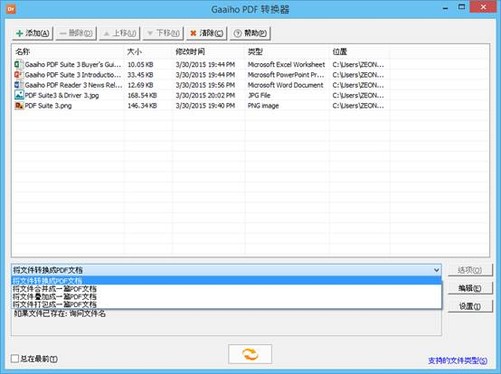501x374 pixels.
Task: Click the 3/30/2015 19:40 PM date cell
Action: (205, 106)
